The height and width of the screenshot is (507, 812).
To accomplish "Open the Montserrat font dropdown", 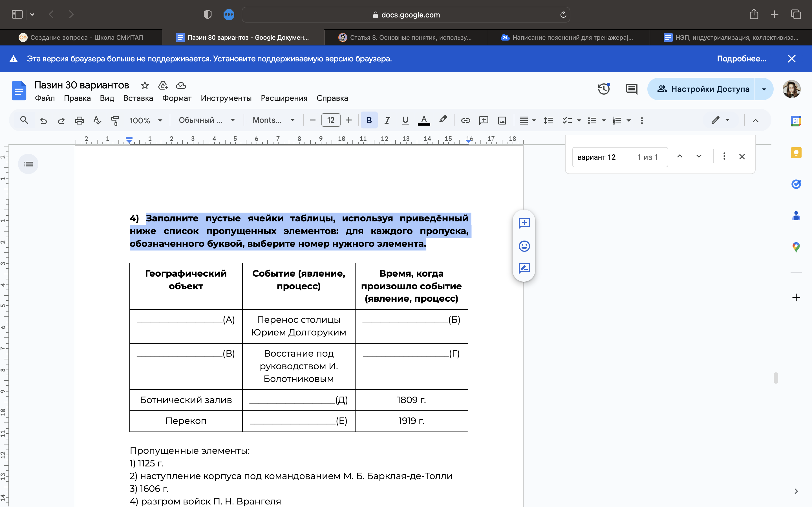I will (273, 120).
